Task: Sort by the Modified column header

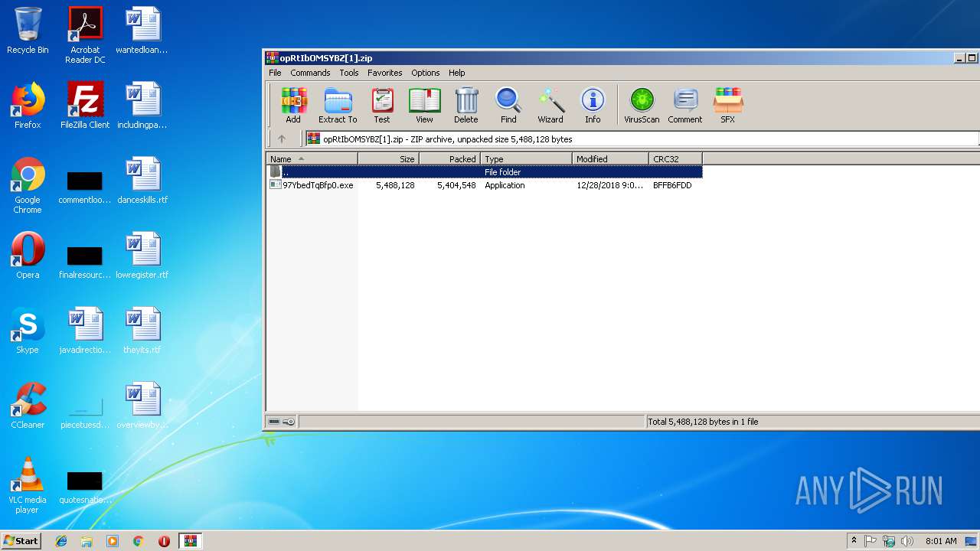Action: (610, 159)
